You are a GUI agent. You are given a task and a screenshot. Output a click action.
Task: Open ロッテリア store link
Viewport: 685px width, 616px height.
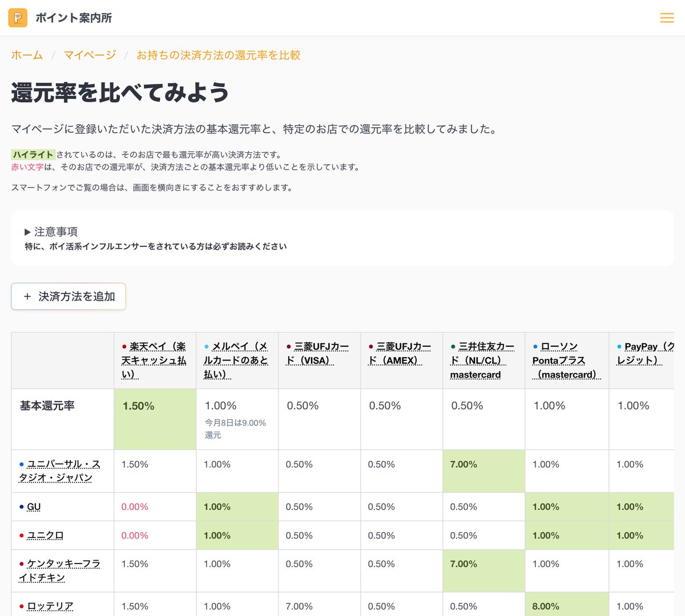[50, 606]
